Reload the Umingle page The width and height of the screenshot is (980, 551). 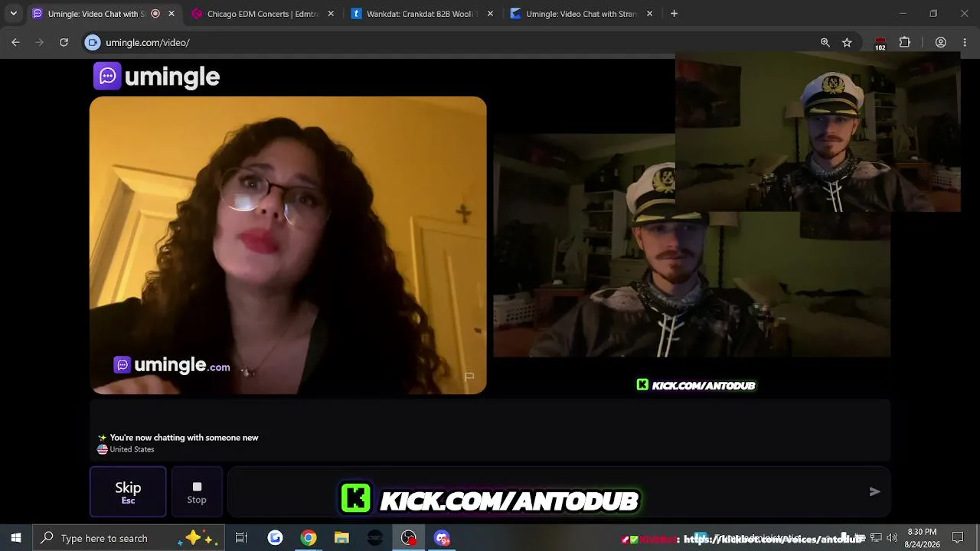(x=64, y=42)
